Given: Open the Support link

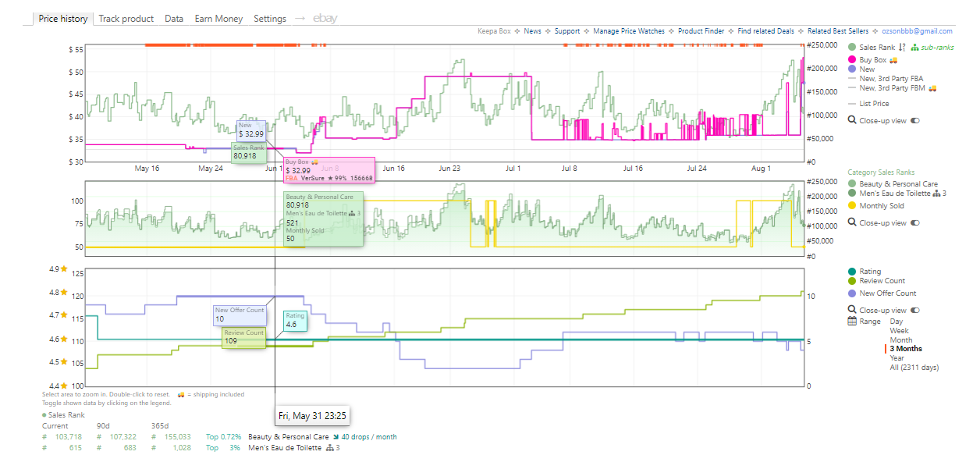Looking at the screenshot, I should [x=567, y=31].
